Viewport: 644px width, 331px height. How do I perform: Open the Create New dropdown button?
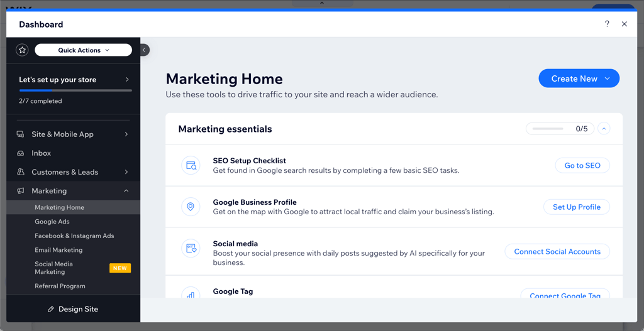pyautogui.click(x=579, y=79)
